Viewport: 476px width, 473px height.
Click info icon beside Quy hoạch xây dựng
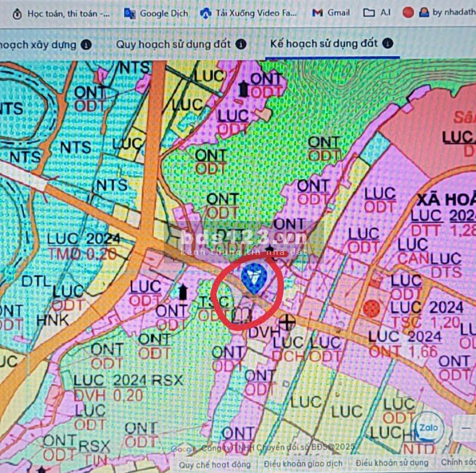[x=86, y=44]
